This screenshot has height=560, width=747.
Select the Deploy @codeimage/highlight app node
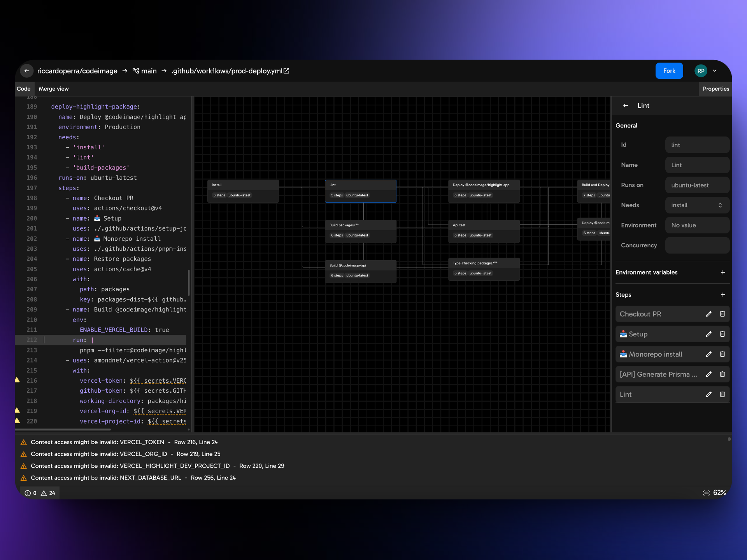[x=484, y=191]
